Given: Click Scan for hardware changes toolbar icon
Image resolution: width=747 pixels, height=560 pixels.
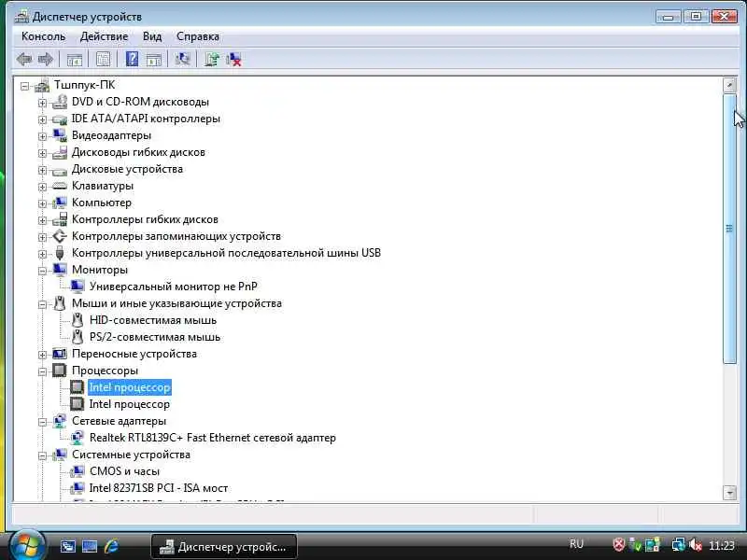Looking at the screenshot, I should (x=182, y=60).
